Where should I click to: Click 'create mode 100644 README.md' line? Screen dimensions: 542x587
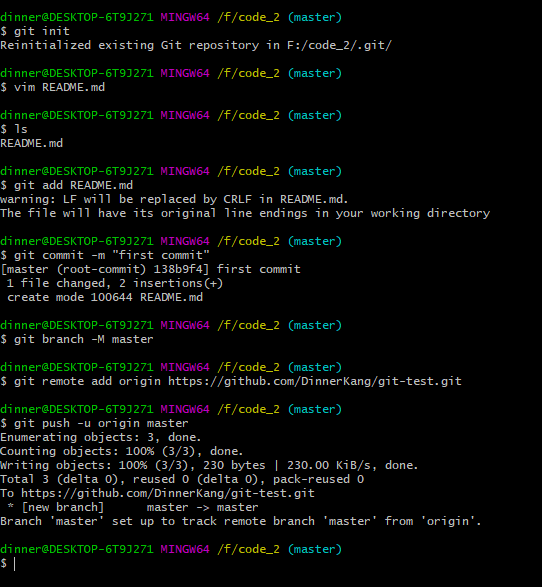[105, 297]
